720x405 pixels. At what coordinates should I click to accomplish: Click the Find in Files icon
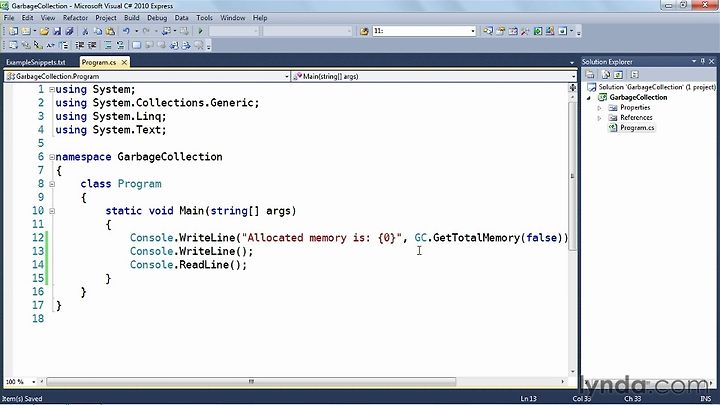point(364,31)
